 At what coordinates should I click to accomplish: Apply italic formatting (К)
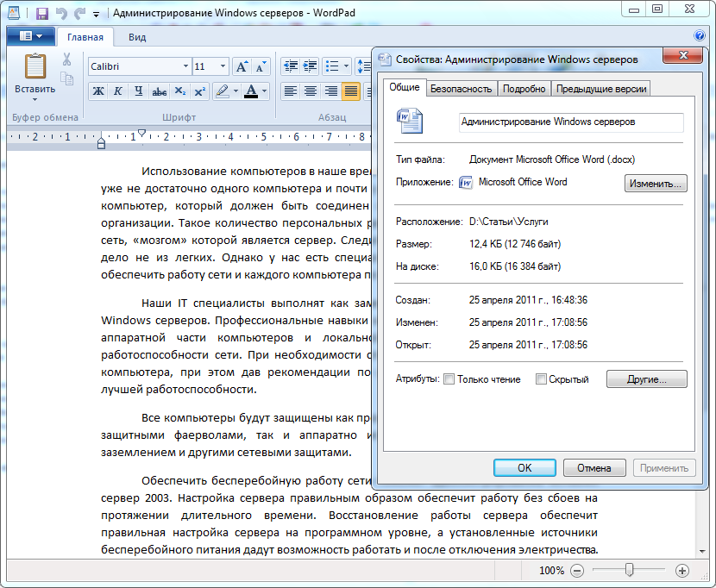click(x=118, y=92)
